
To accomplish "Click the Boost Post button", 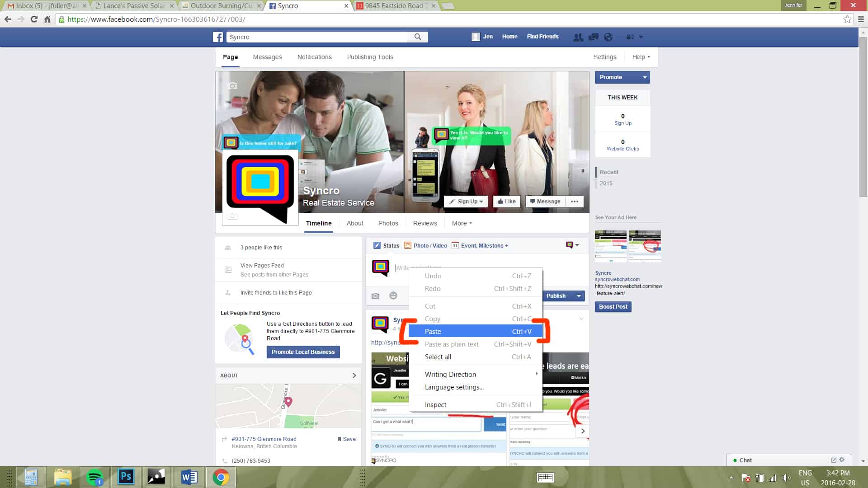I will [x=613, y=306].
